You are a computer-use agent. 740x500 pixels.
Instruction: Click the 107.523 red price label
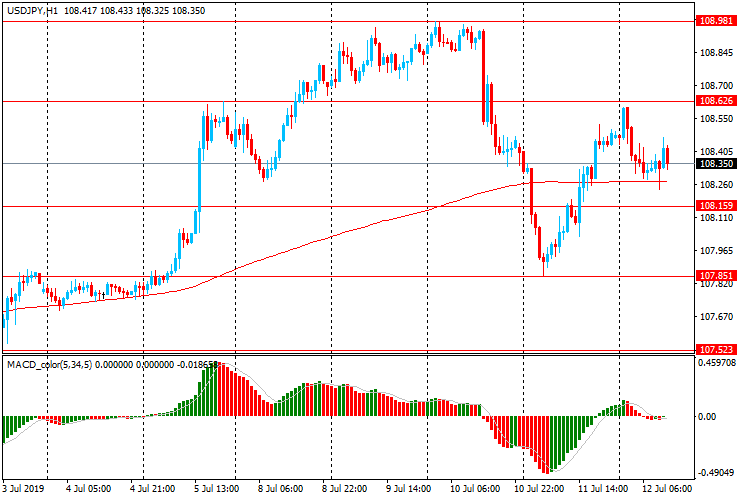tap(716, 349)
